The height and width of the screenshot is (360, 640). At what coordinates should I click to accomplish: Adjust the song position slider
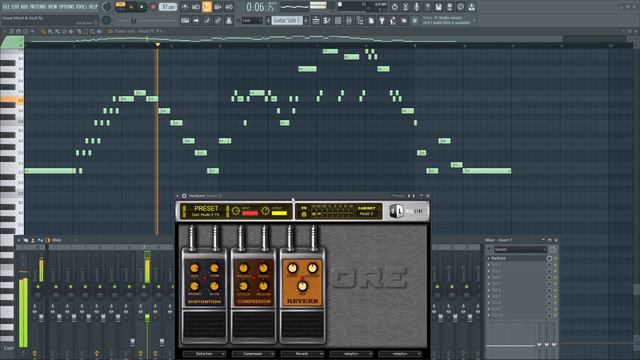[133, 20]
